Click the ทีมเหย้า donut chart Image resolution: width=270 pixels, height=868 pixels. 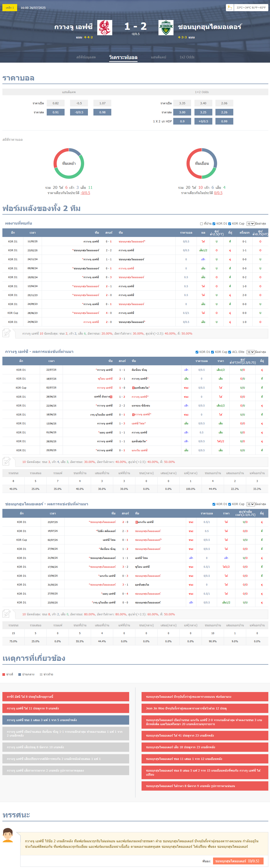69,163
